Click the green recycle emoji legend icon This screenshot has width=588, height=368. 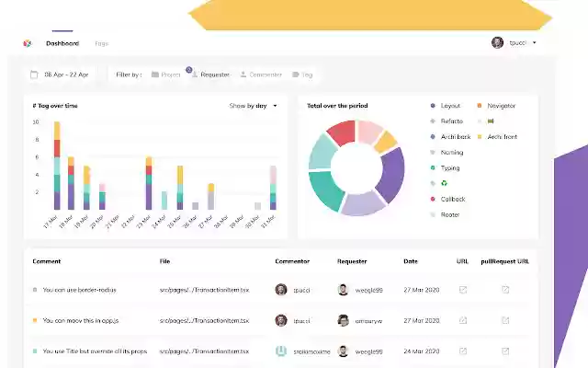click(x=444, y=183)
